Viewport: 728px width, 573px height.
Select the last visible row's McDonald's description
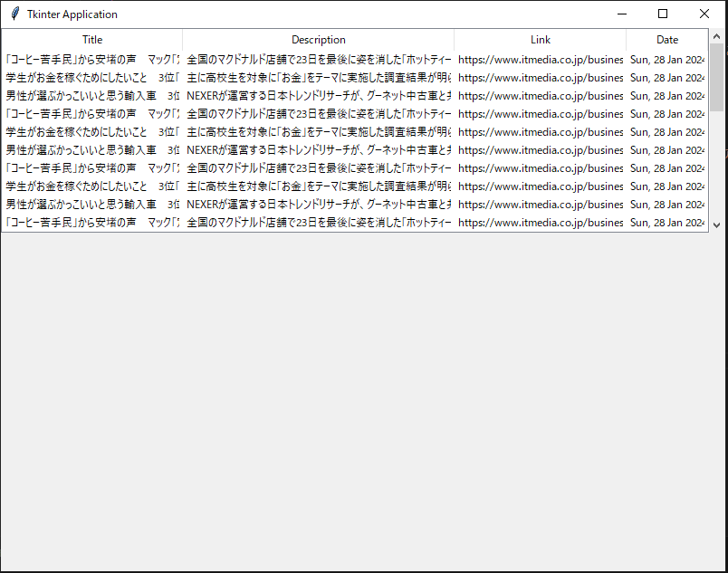[319, 222]
